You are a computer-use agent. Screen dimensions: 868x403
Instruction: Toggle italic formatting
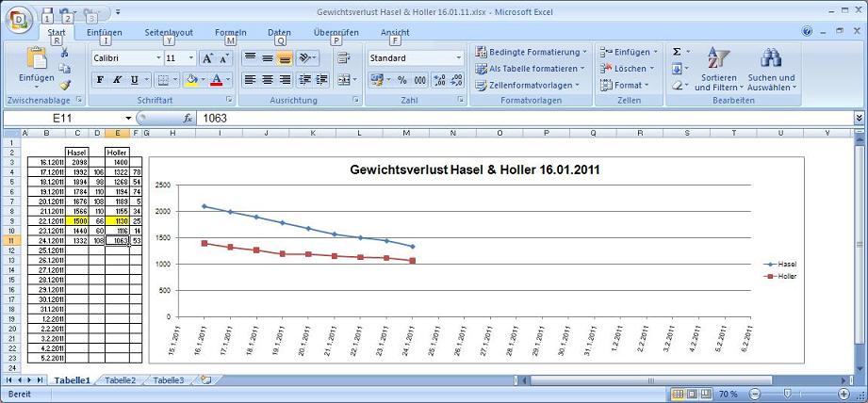pos(117,80)
